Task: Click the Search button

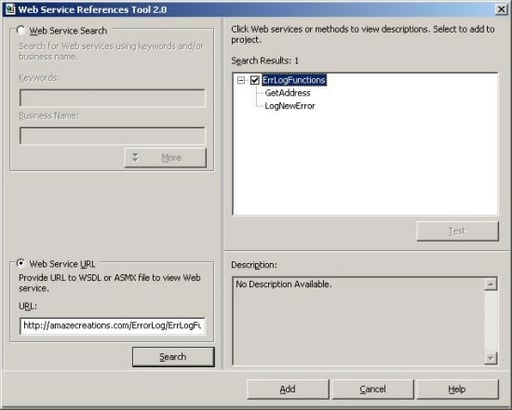Action: 173,357
